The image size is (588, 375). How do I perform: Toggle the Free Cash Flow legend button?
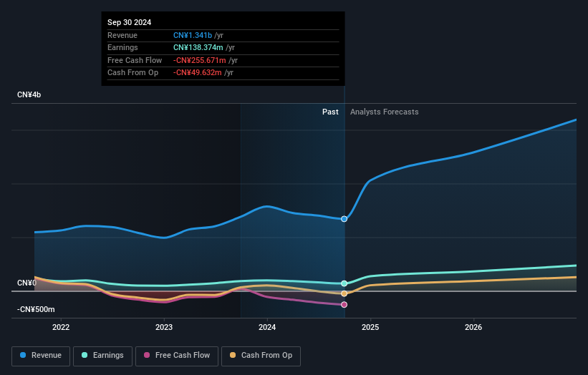click(177, 356)
